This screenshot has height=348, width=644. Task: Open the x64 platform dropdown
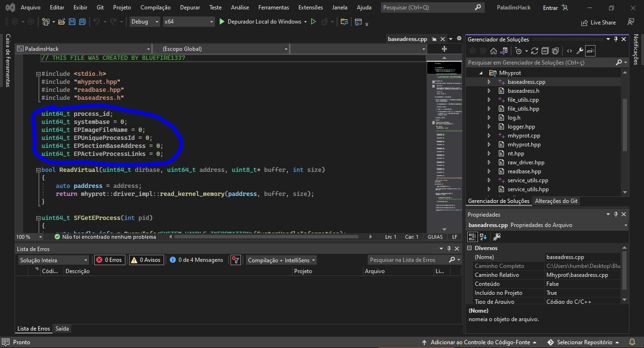click(189, 22)
